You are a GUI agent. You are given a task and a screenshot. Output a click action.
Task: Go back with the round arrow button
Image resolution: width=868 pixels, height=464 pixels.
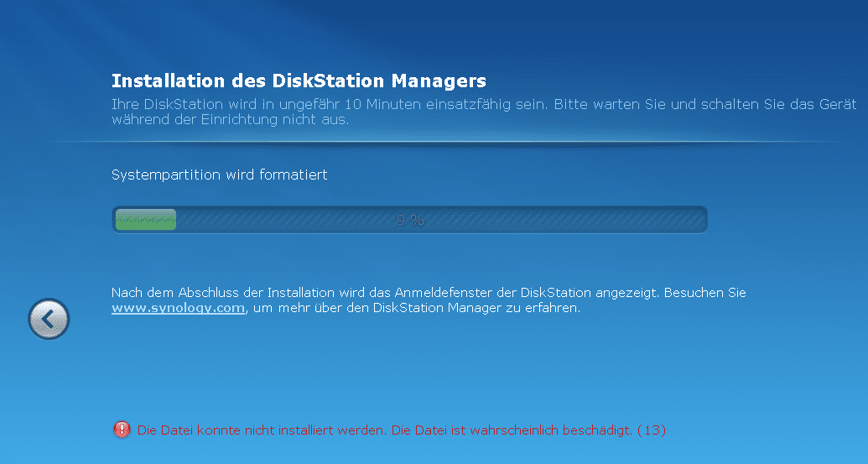pyautogui.click(x=49, y=319)
